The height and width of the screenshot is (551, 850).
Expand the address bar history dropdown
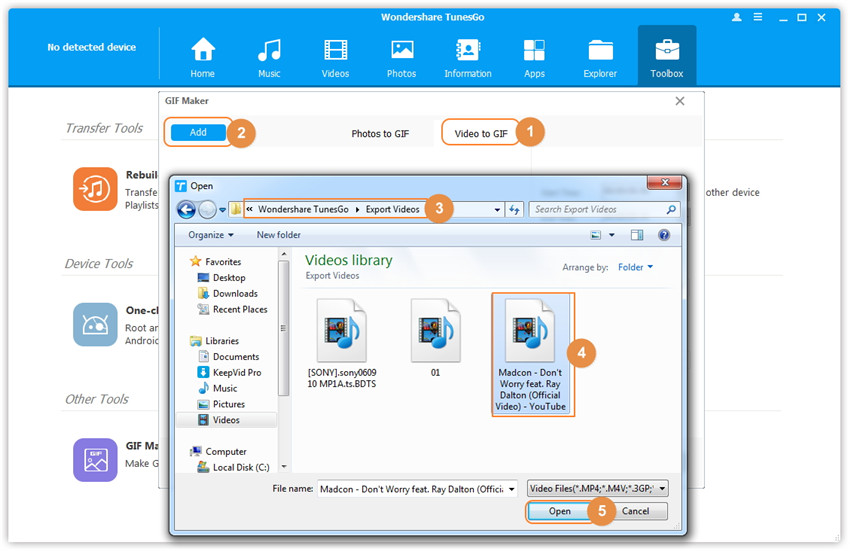497,209
